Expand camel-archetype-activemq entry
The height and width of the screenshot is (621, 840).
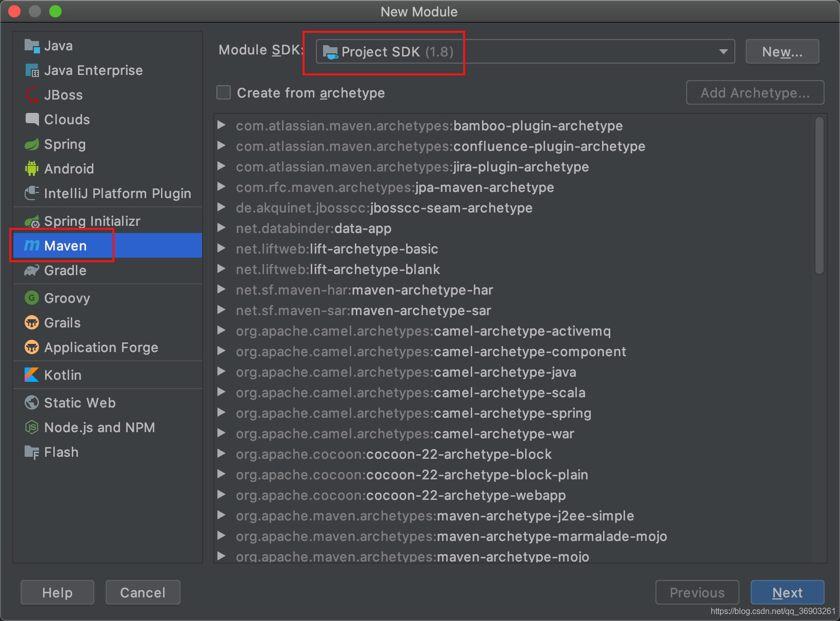[x=222, y=331]
